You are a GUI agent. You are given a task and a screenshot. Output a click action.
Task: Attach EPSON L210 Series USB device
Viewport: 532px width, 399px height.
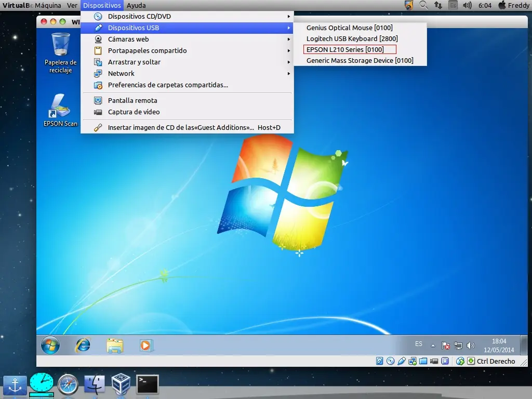tap(360, 49)
